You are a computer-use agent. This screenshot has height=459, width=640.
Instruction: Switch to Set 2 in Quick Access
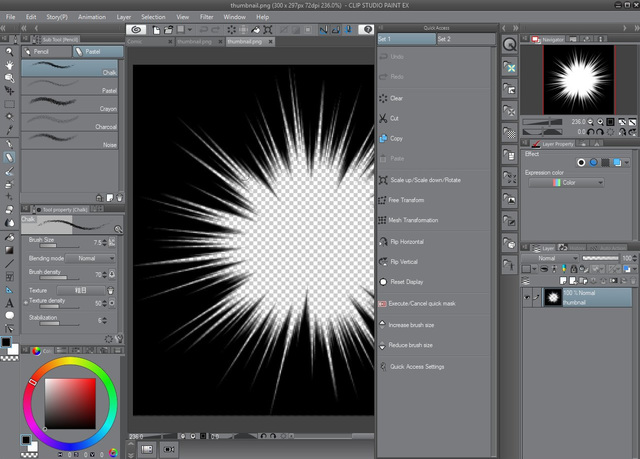coord(445,39)
